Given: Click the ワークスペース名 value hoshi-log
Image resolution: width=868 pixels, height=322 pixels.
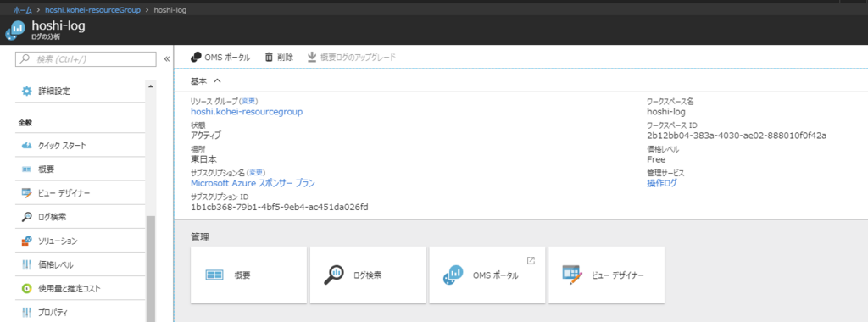Looking at the screenshot, I should click(666, 112).
